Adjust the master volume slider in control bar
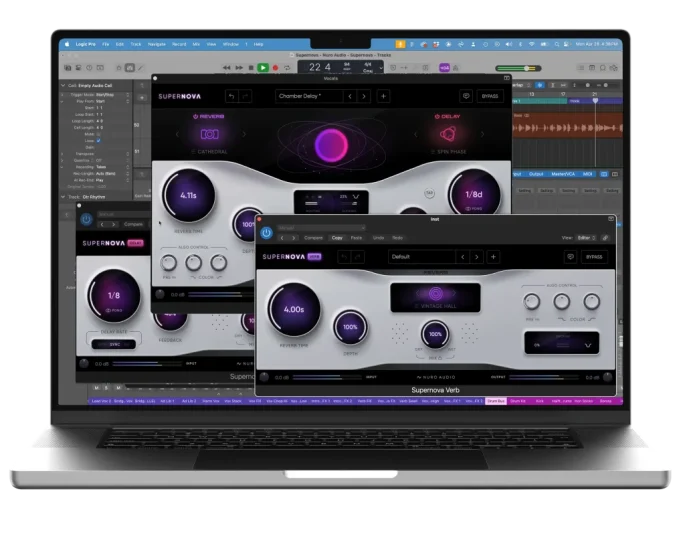 (519, 68)
